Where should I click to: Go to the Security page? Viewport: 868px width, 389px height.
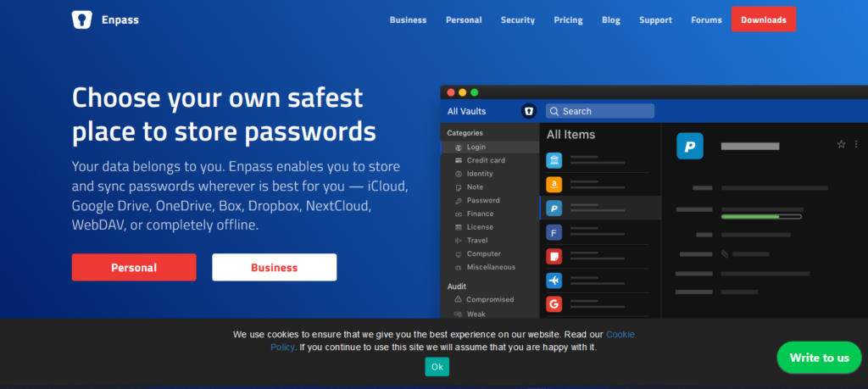[x=518, y=20]
